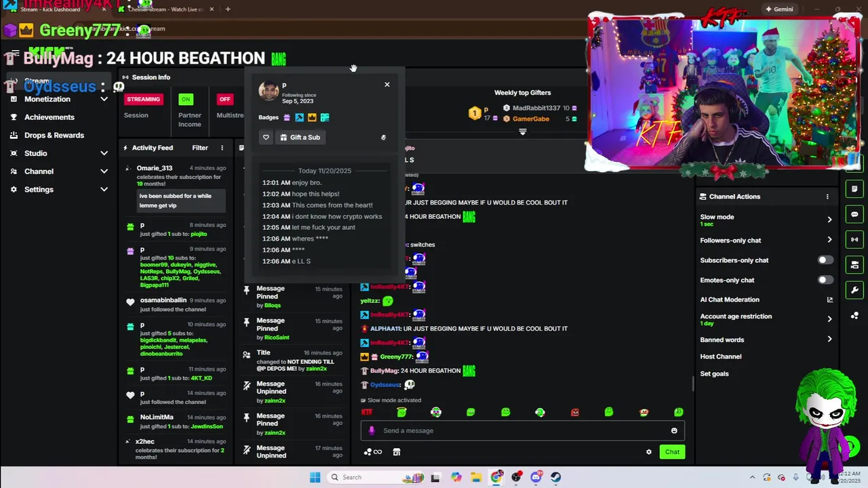Open AI Chat Moderation external link icon
868x488 pixels.
(829, 300)
